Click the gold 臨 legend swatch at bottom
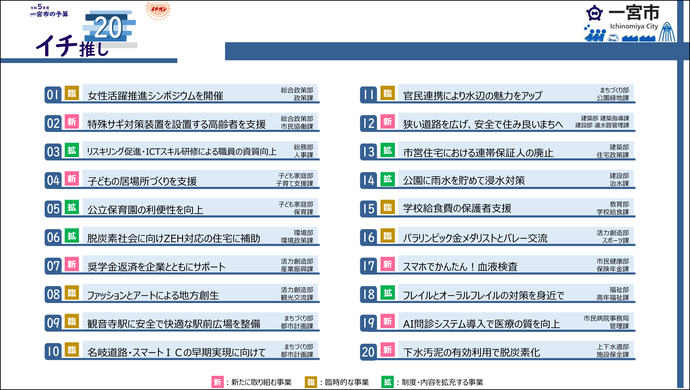This screenshot has height=390, width=690. [x=311, y=382]
